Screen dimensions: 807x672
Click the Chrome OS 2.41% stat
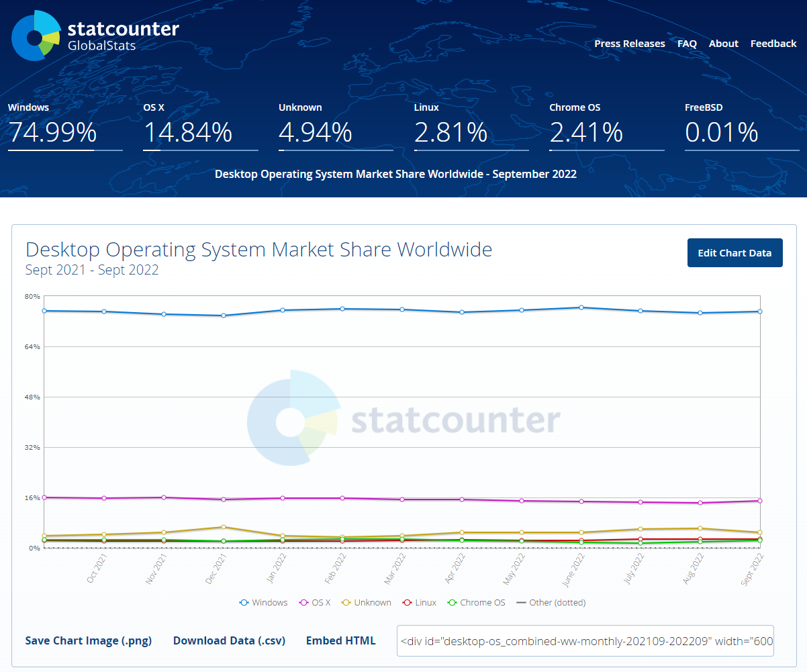point(607,126)
